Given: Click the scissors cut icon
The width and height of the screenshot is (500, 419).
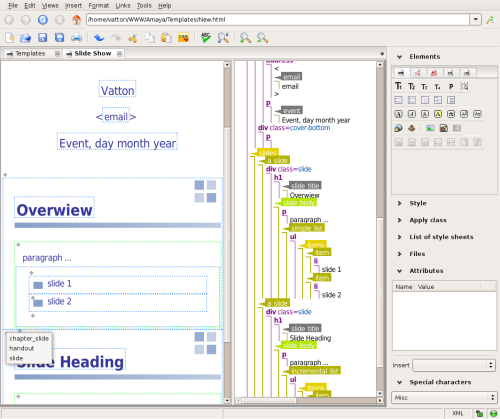Looking at the screenshot, I should point(133,38).
